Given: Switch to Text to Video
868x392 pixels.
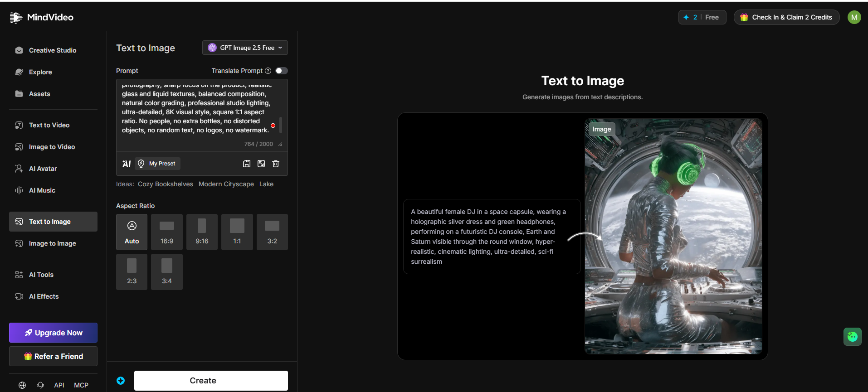Looking at the screenshot, I should pos(53,125).
